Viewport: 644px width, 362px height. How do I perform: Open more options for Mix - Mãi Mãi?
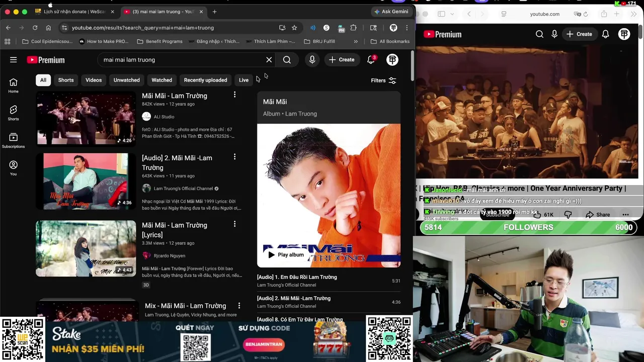click(239, 305)
